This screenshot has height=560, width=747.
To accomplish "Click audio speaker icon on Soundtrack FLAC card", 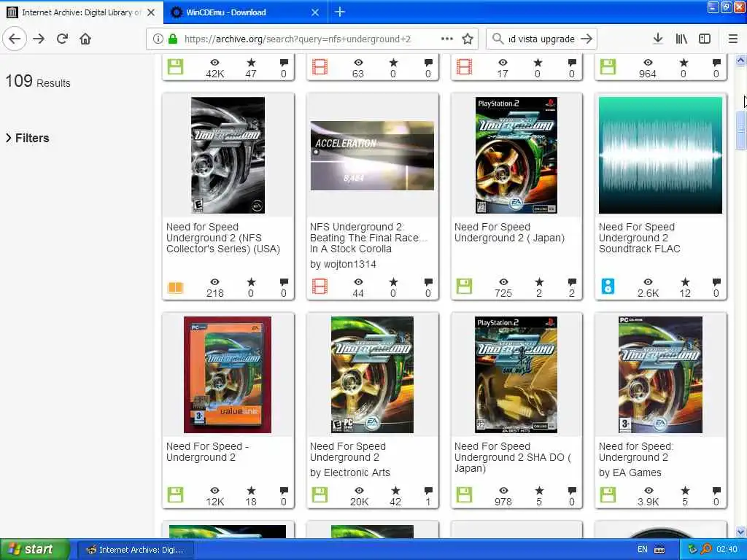I will coord(608,287).
